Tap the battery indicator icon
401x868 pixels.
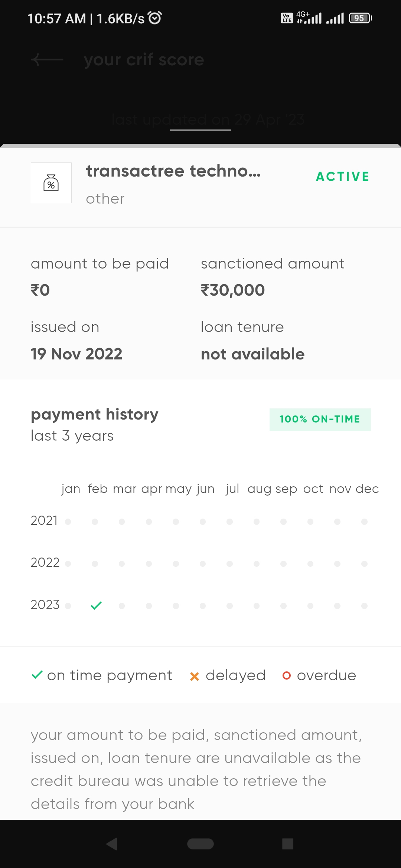360,18
